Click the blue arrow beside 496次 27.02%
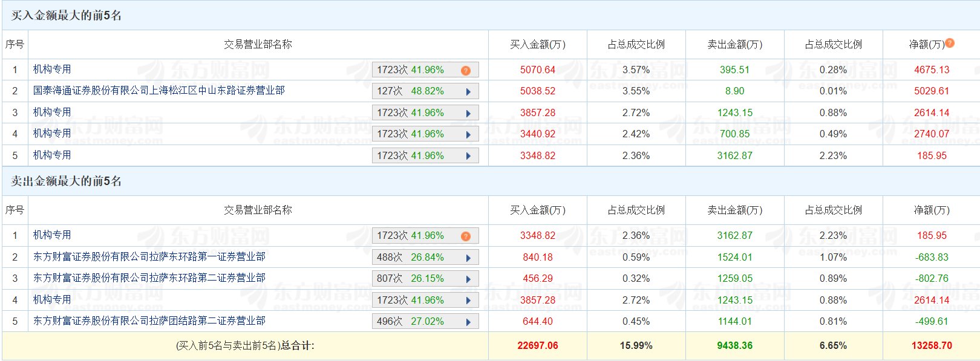Screen dimensions: 980x361 (x=468, y=322)
